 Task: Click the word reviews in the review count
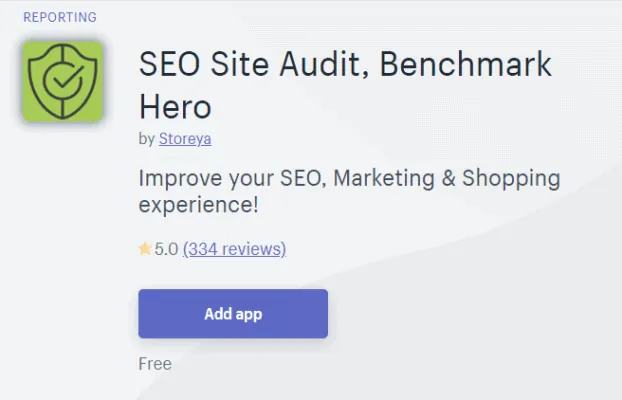tap(253, 249)
